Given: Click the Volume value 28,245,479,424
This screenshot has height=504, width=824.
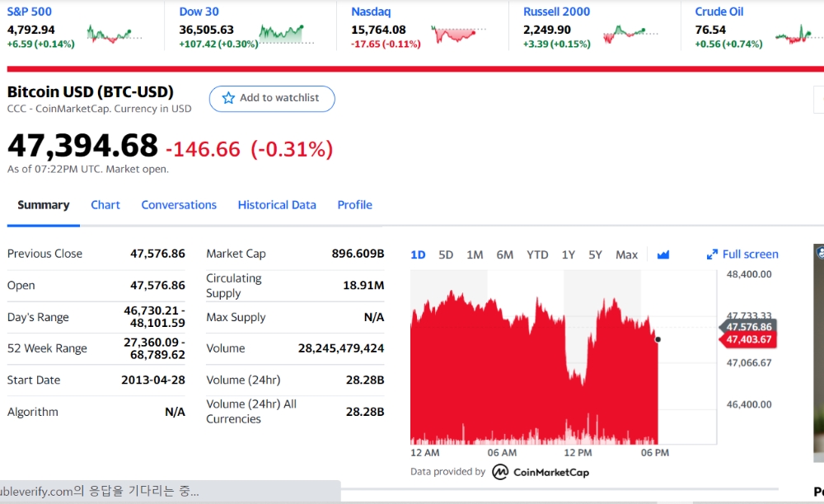Looking at the screenshot, I should pyautogui.click(x=341, y=348).
